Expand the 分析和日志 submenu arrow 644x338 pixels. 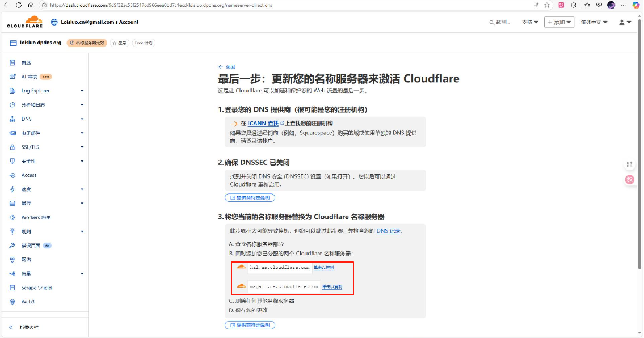[x=82, y=105]
